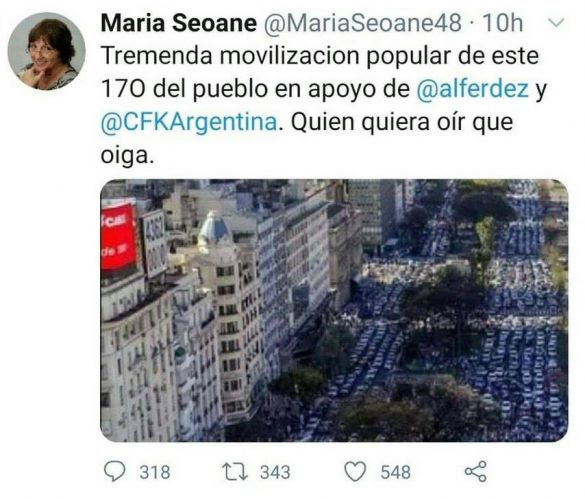Click the Maria Seoane display name
This screenshot has height=499, width=585.
pos(179,23)
